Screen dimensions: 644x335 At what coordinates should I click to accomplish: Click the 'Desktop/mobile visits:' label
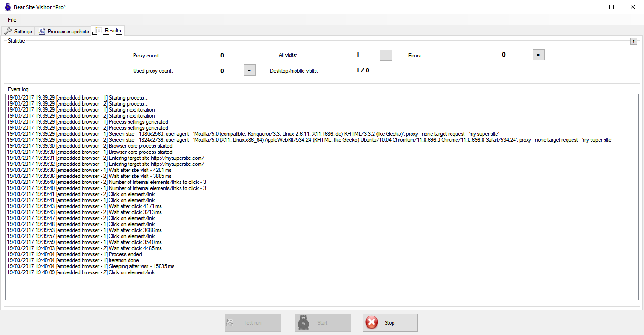(294, 71)
